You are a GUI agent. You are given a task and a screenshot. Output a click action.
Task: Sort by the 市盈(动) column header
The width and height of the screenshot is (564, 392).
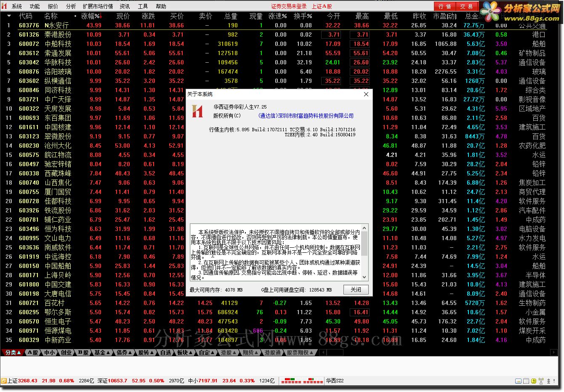point(445,16)
